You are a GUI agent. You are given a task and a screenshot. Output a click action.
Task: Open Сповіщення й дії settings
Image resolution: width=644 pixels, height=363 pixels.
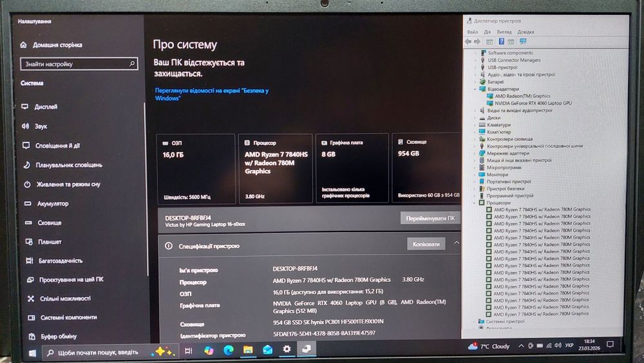point(50,146)
